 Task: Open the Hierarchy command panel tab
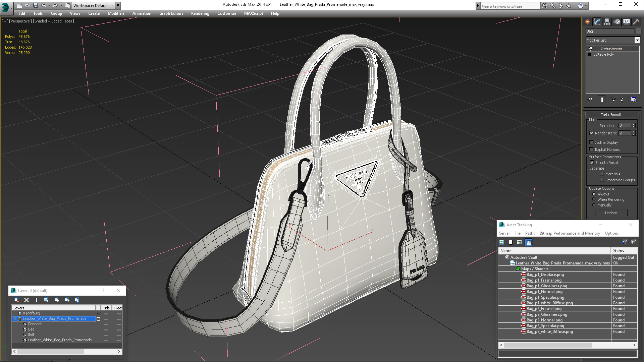coord(607,22)
